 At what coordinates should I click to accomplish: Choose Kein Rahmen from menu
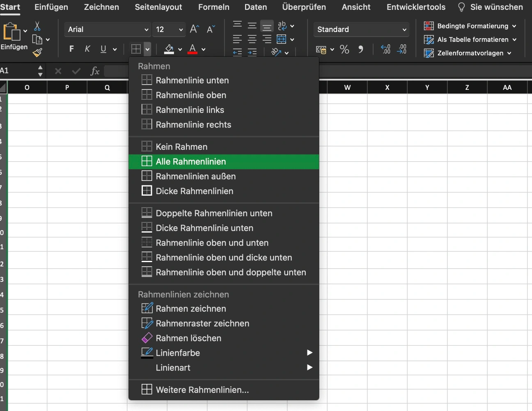pos(224,147)
